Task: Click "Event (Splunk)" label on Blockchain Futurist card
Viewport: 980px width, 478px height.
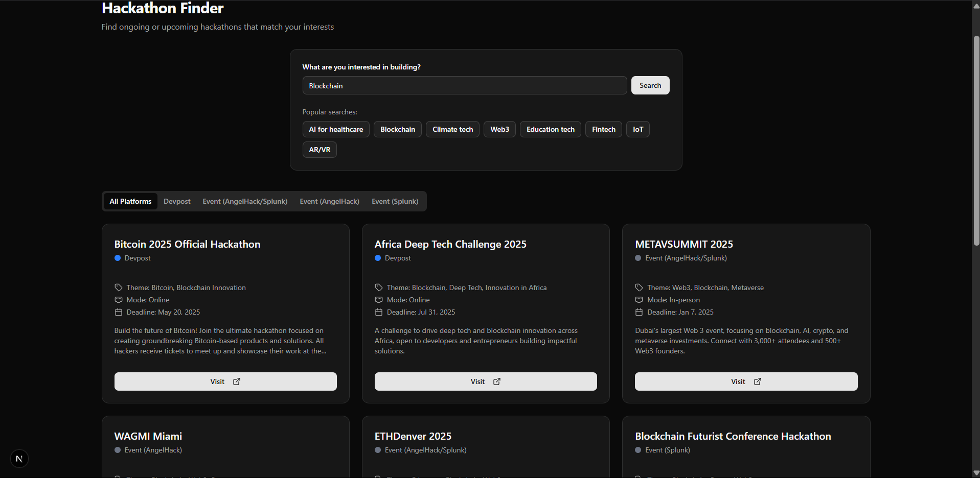Action: coord(668,450)
